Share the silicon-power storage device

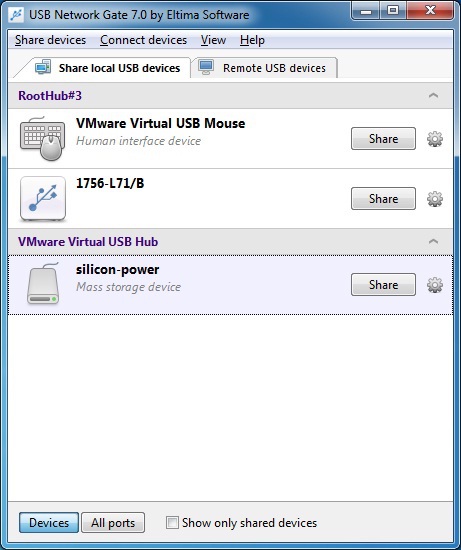tap(383, 285)
